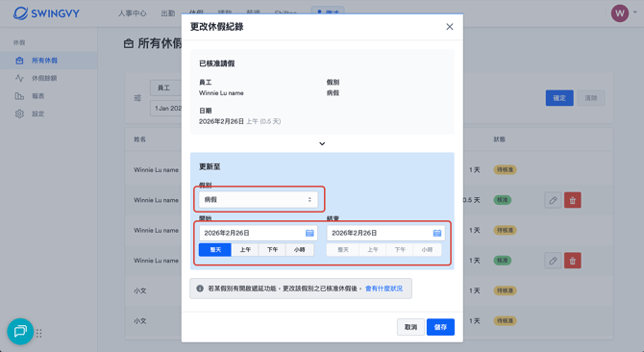The image size is (644, 352).
Task: Click the 設定 gear icon
Action: [x=19, y=113]
